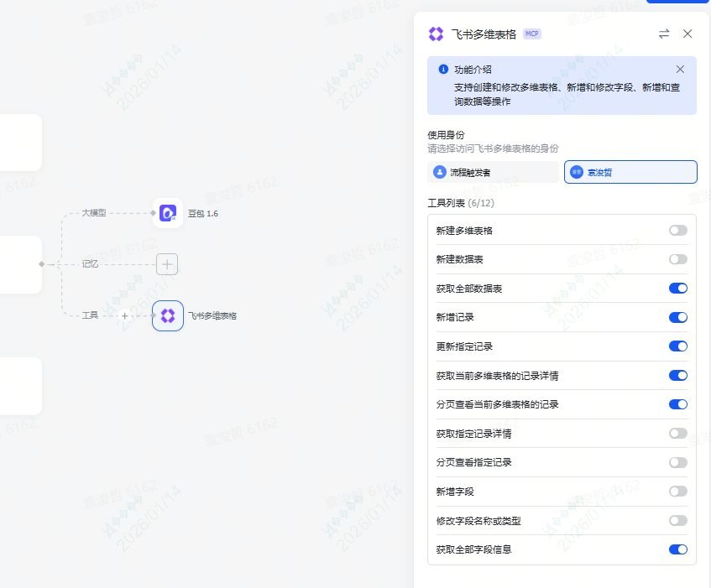The image size is (711, 588).
Task: Click the 获取全部数据表 row label
Action: [469, 289]
